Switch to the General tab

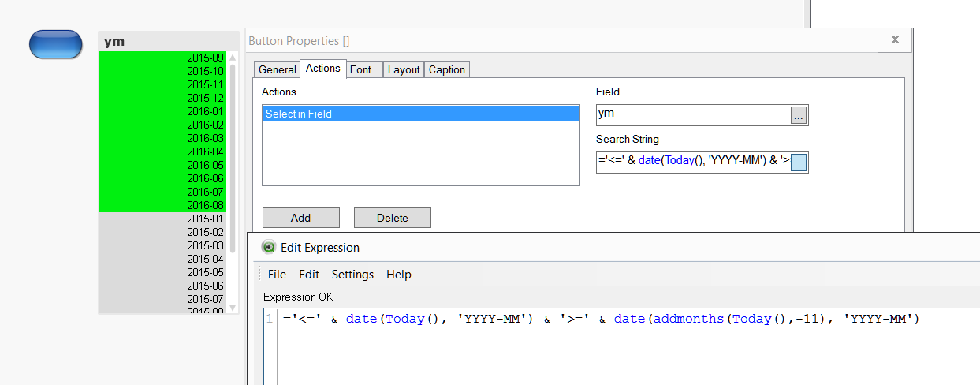pyautogui.click(x=278, y=69)
